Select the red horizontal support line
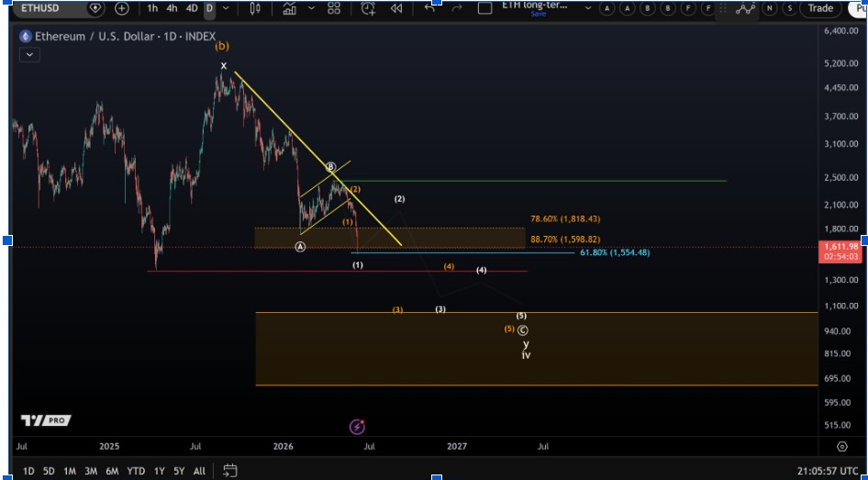 click(x=337, y=272)
